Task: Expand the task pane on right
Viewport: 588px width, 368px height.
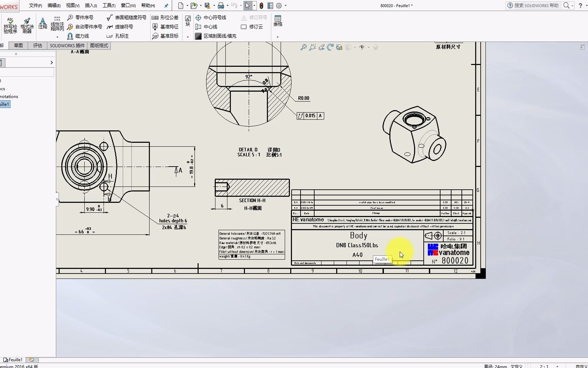Action: coord(583,47)
